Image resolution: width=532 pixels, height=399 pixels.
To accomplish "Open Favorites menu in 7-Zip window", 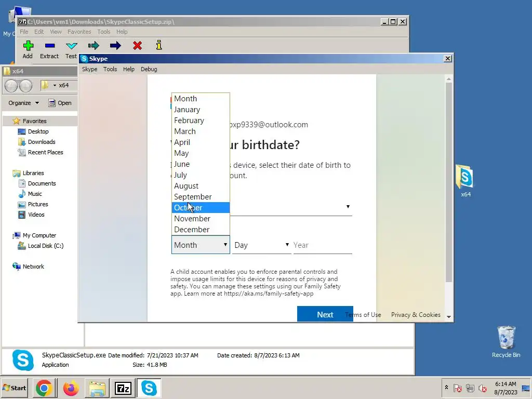I will point(79,32).
